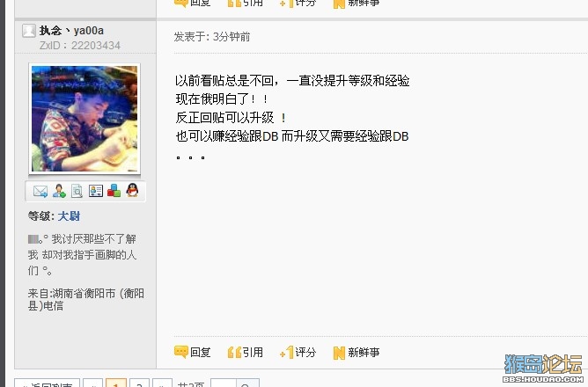Select current page 1 in pagination

click(116, 383)
